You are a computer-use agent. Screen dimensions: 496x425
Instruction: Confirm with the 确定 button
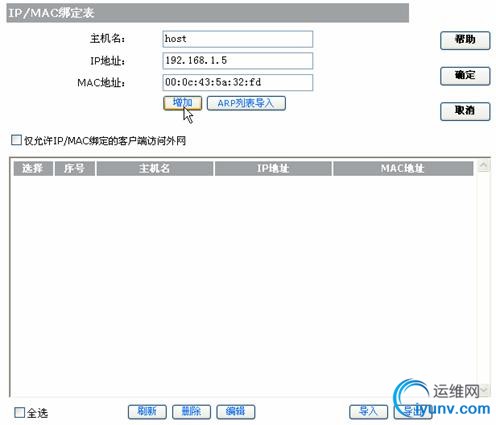pyautogui.click(x=465, y=76)
